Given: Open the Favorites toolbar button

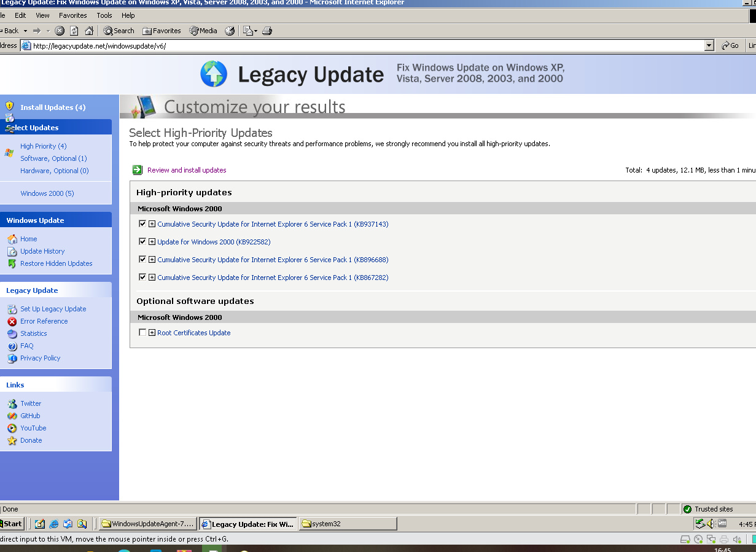Looking at the screenshot, I should click(x=162, y=31).
